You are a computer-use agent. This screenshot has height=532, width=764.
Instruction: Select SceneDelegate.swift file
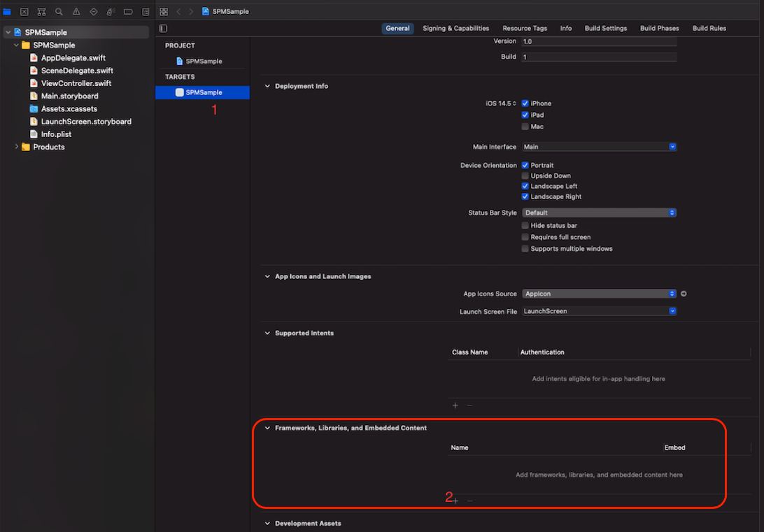click(77, 71)
